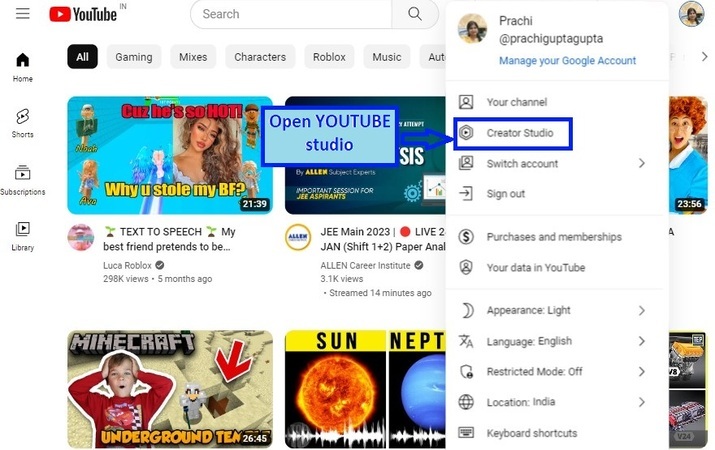Image resolution: width=715 pixels, height=450 pixels.
Task: Click the @prachiguptagupta handle text
Action: pos(551,39)
